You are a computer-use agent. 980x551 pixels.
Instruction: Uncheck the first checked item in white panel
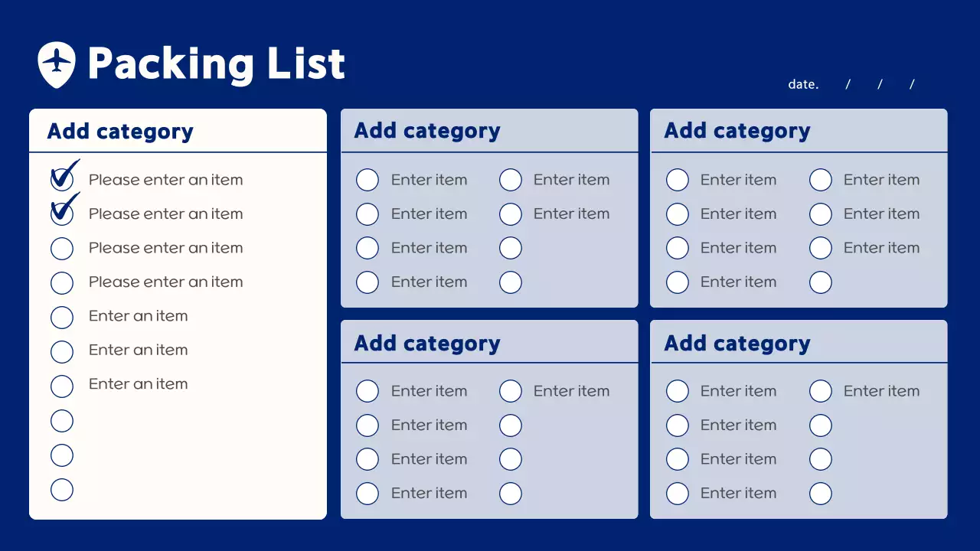[x=62, y=180]
